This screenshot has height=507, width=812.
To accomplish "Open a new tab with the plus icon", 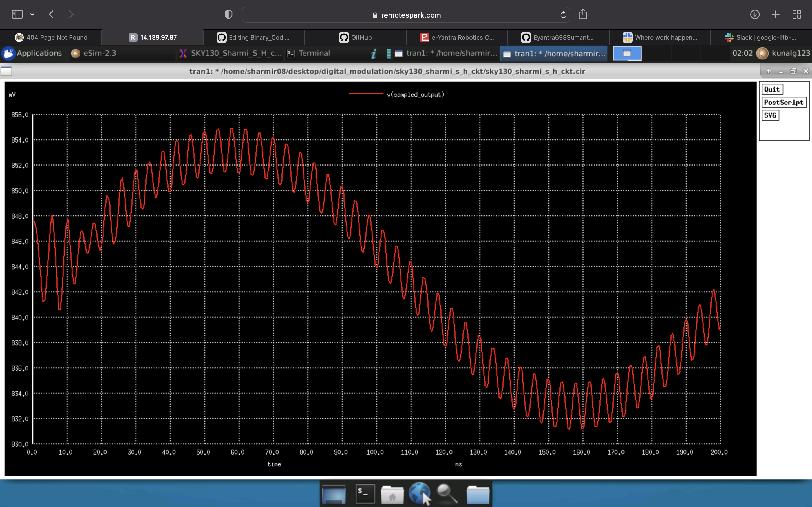I will (776, 14).
